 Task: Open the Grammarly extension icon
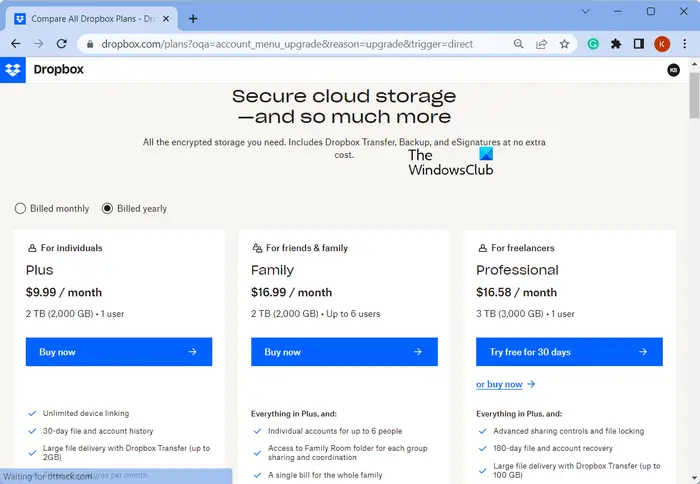(593, 44)
